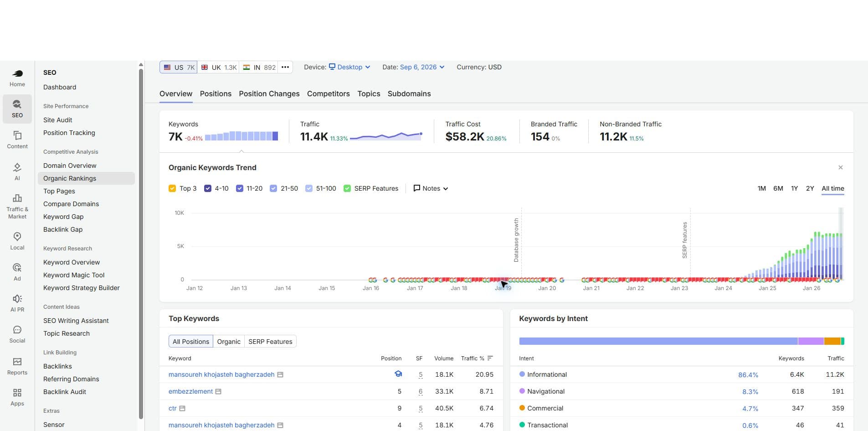
Task: Toggle the 4-10 positions checkbox
Action: pos(208,188)
